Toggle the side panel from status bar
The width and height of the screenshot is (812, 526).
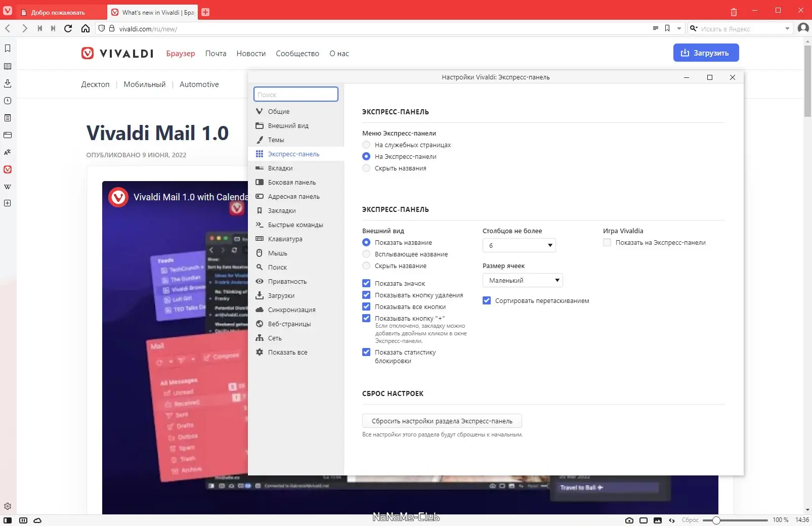pyautogui.click(x=8, y=520)
